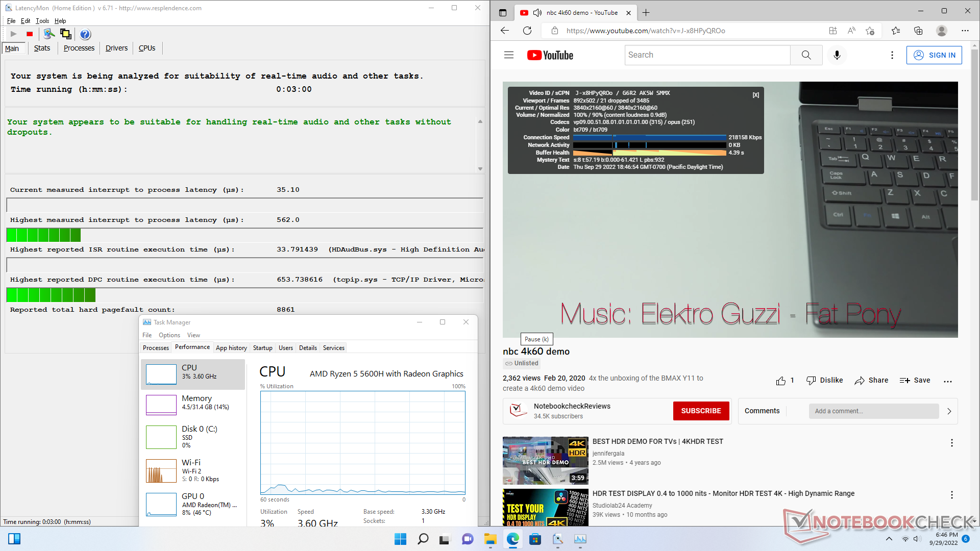This screenshot has height=551, width=980.
Task: Open the more actions ellipsis beside Save
Action: (948, 381)
